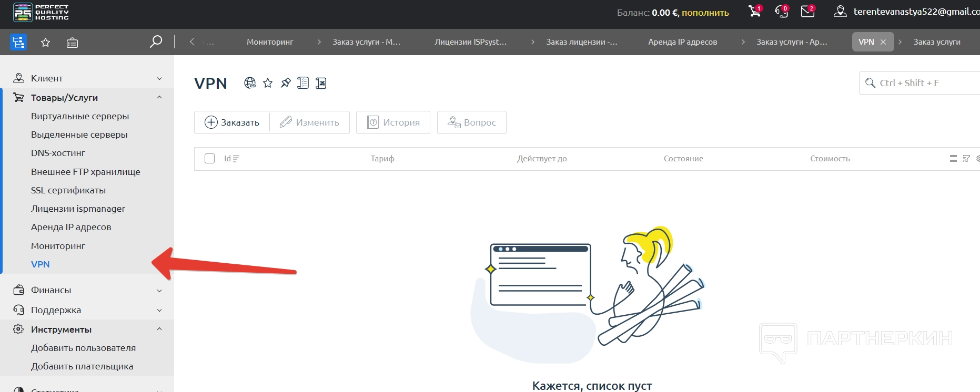The width and height of the screenshot is (980, 392).
Task: Open the last 'Заказ услуги' tab after VPN
Action: (x=937, y=42)
